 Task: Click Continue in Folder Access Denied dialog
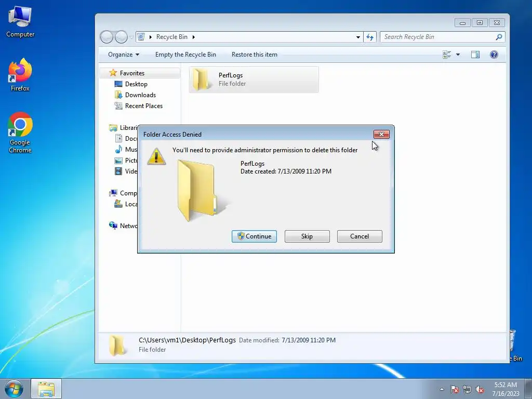[x=254, y=236]
